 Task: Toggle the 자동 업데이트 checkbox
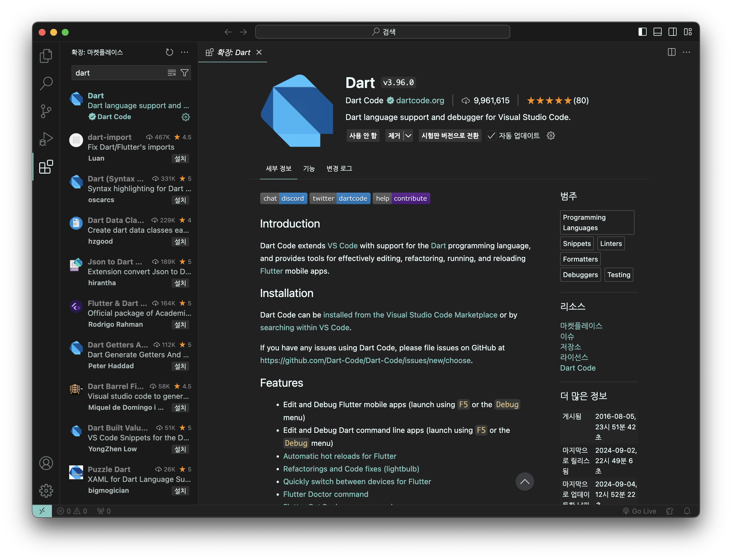click(x=491, y=136)
